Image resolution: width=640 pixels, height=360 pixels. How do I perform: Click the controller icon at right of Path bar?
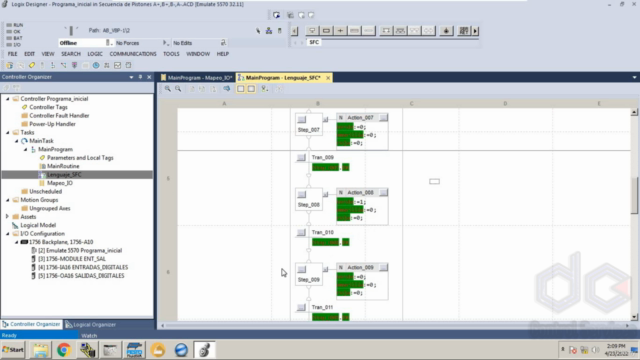280,31
